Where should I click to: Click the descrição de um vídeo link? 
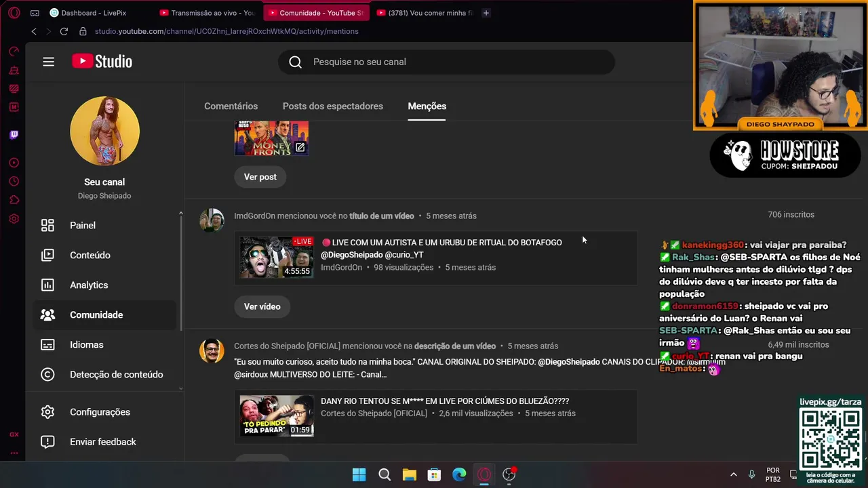point(455,346)
